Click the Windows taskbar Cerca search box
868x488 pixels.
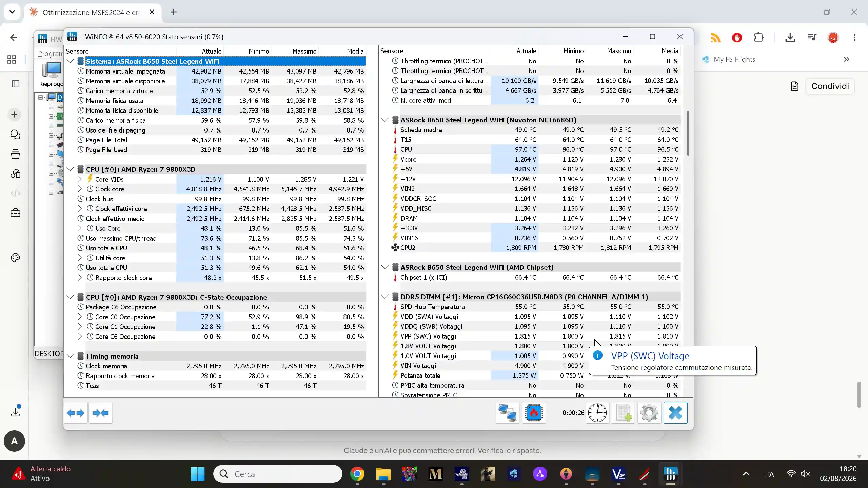277,474
